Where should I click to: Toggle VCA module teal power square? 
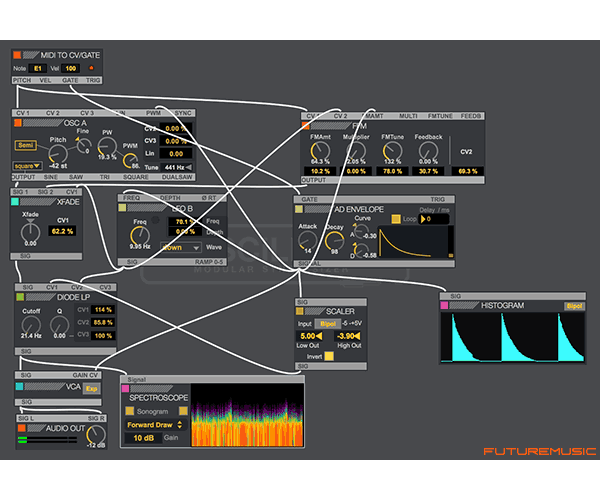[20, 387]
